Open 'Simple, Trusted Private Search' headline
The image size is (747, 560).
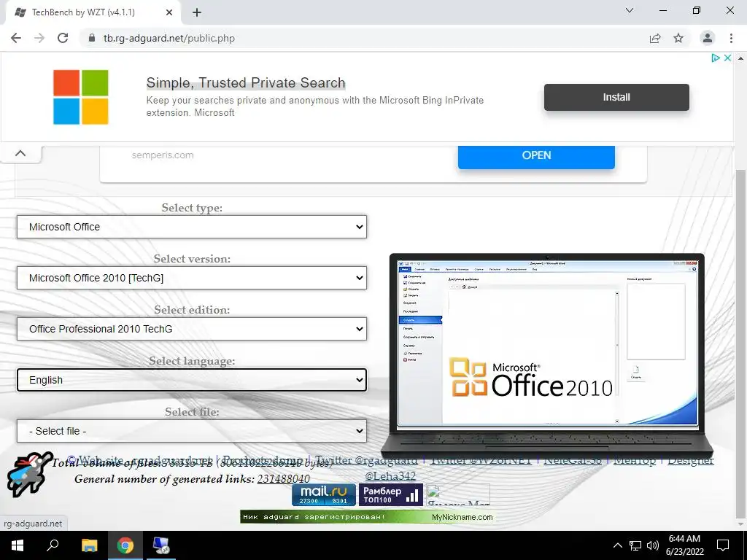tap(246, 82)
